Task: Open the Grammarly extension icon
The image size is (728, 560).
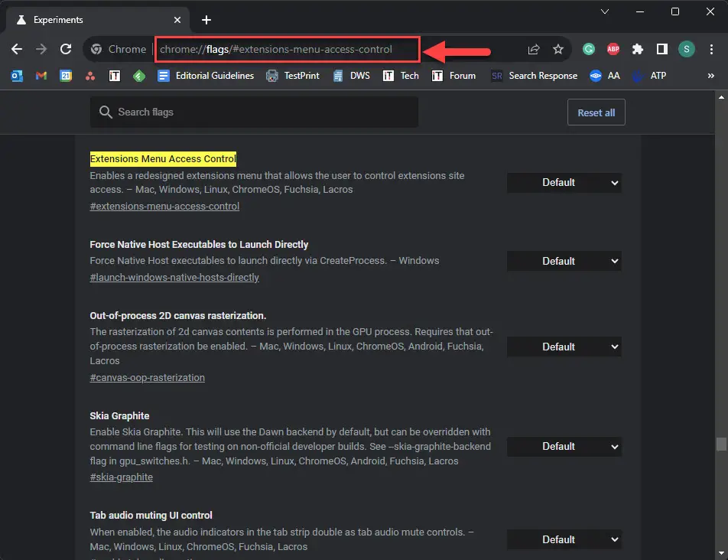Action: click(589, 49)
